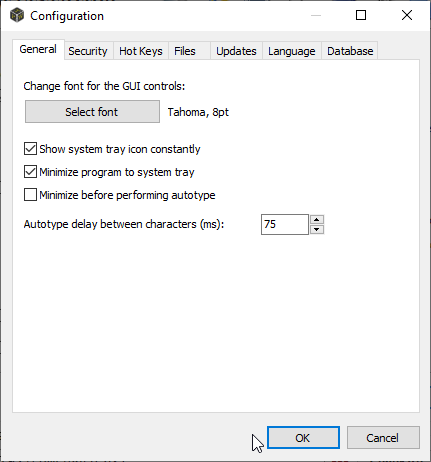Viewport: 431px width, 462px height.
Task: Close the Configuration dialog with X
Action: pos(407,15)
